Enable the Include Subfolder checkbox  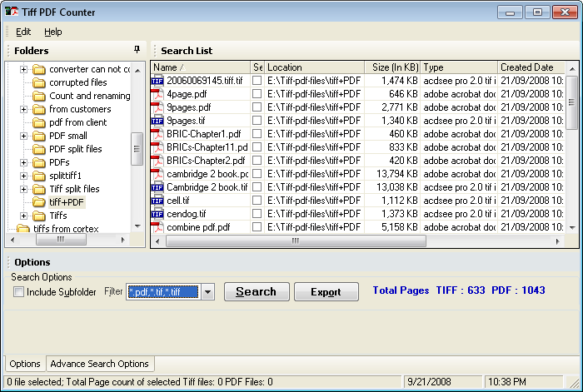pos(18,292)
